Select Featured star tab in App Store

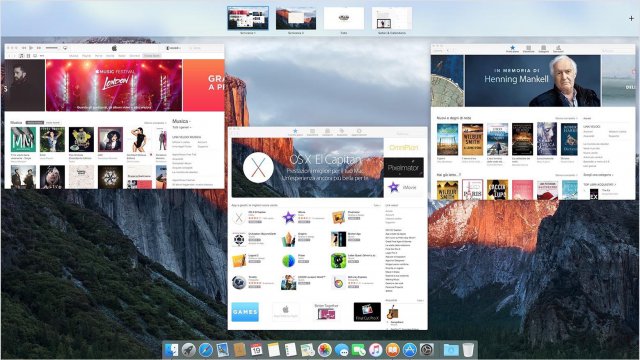click(295, 132)
